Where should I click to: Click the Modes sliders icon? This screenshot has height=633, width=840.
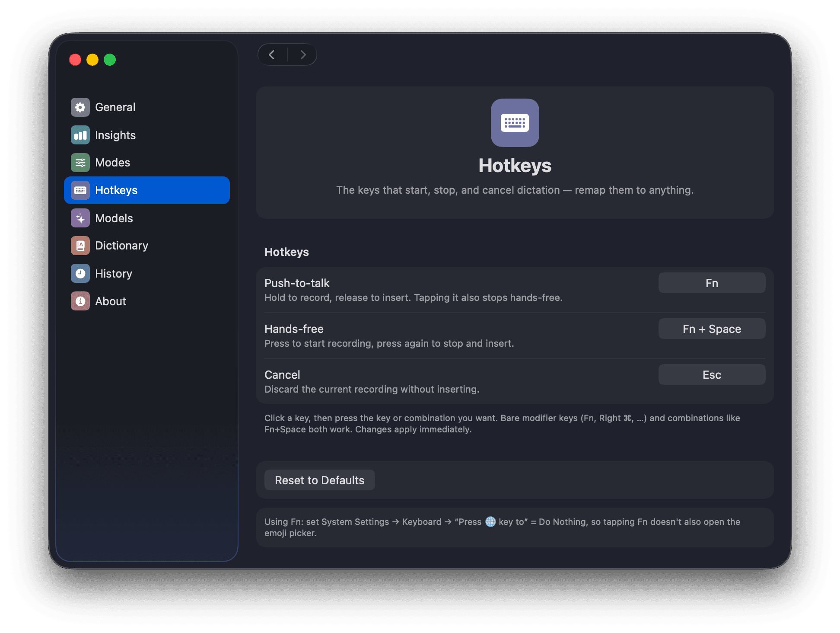[80, 163]
